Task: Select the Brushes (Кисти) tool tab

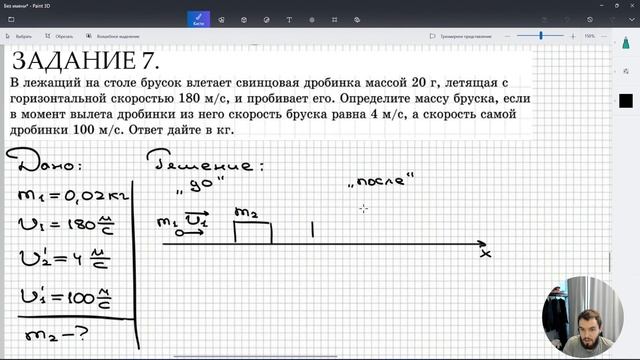Action: point(199,19)
